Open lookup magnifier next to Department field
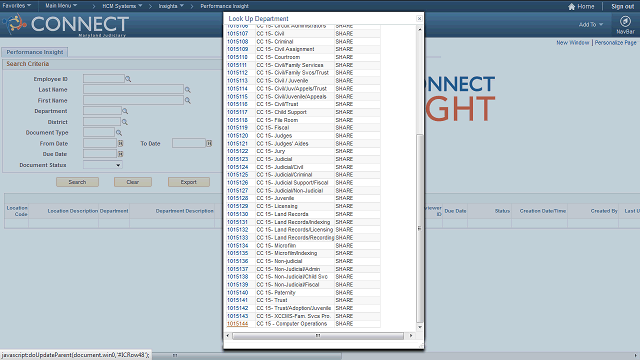Viewport: 640px width, 360px height. click(x=125, y=111)
